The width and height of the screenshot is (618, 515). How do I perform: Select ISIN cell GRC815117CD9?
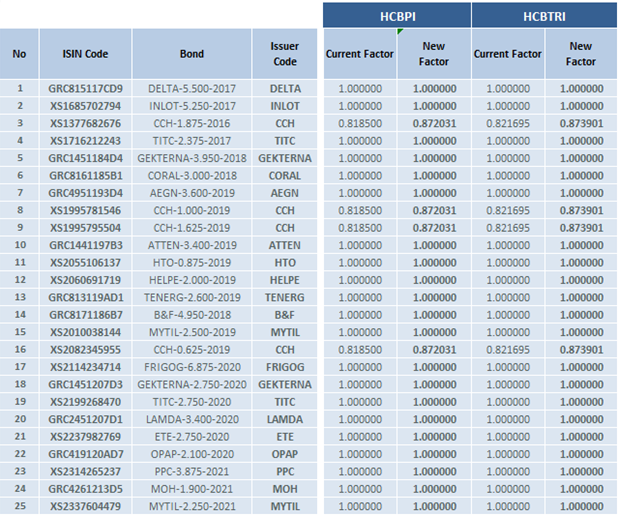(85, 88)
